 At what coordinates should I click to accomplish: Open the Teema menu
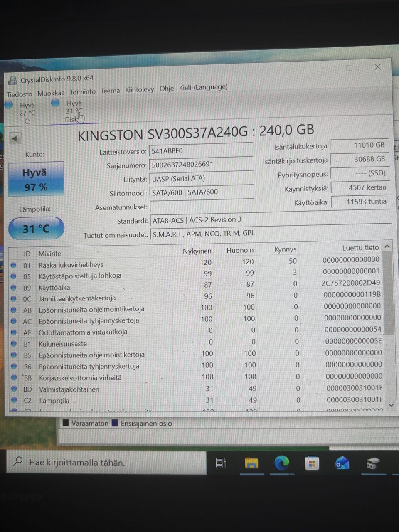pos(110,91)
